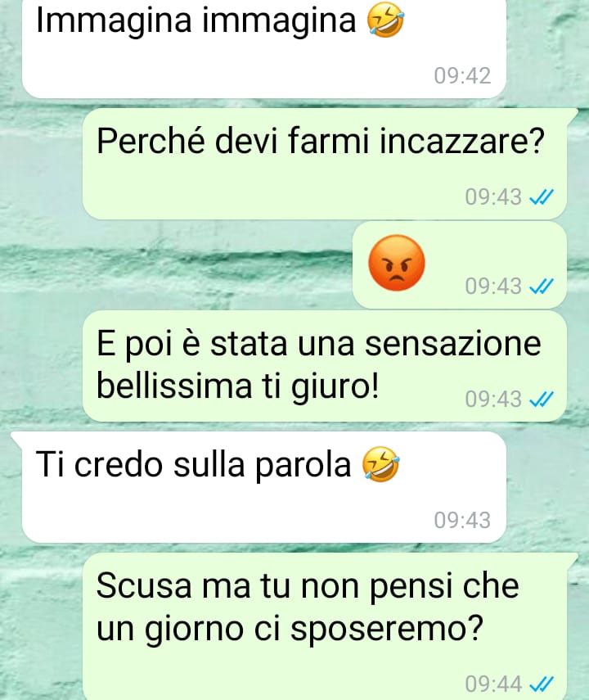The width and height of the screenshot is (589, 700).
Task: Select the 'Ti credo sulla parola' message
Action: [x=264, y=487]
